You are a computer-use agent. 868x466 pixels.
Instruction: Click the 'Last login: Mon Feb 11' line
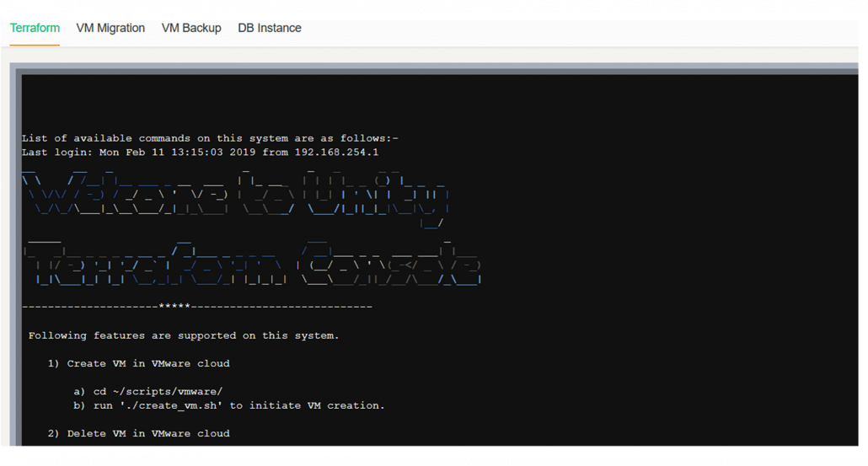click(201, 153)
